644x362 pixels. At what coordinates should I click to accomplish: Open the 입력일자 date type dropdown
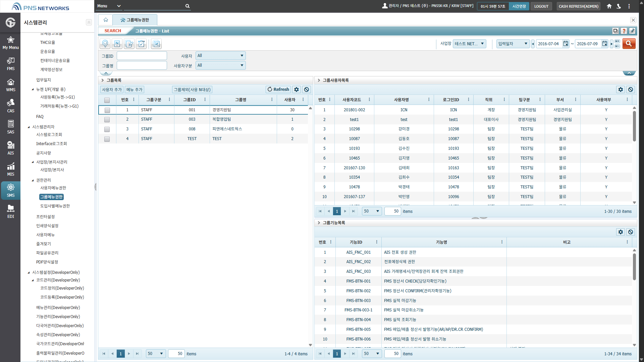pos(513,44)
